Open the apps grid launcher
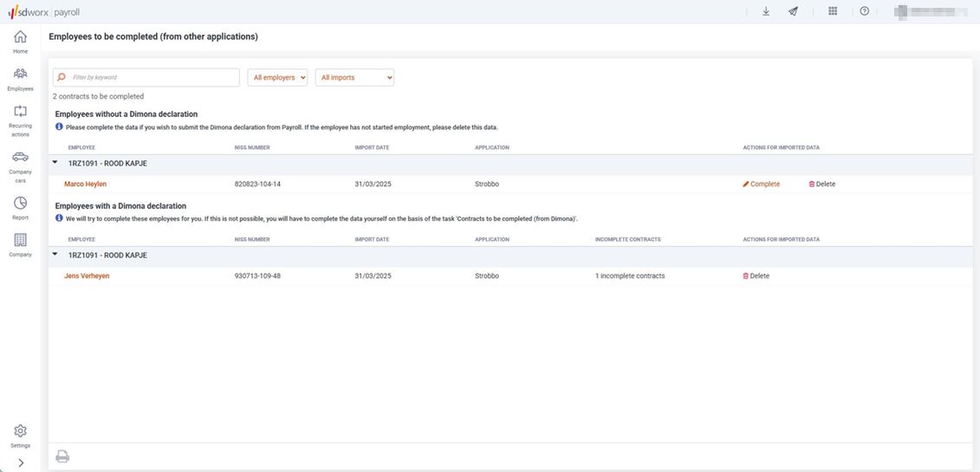This screenshot has height=472, width=980. click(833, 11)
